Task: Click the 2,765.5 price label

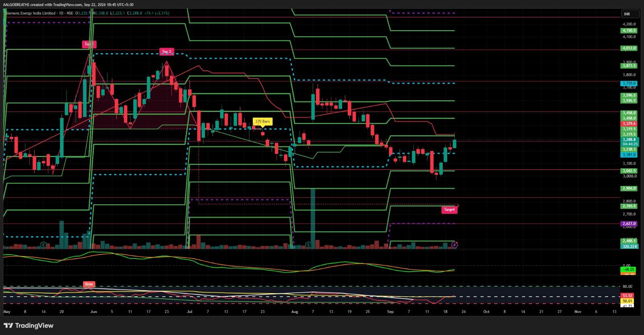Action: (629, 206)
